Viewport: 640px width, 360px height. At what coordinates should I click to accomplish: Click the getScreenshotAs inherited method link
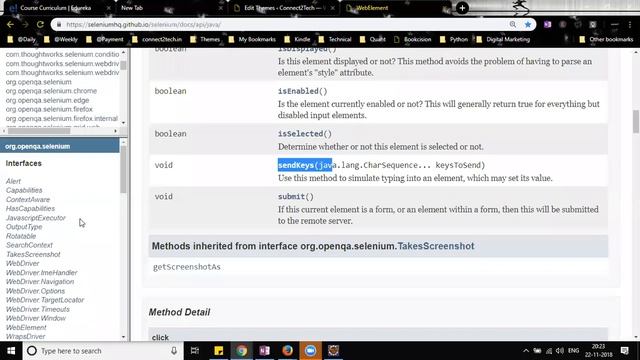pyautogui.click(x=187, y=267)
